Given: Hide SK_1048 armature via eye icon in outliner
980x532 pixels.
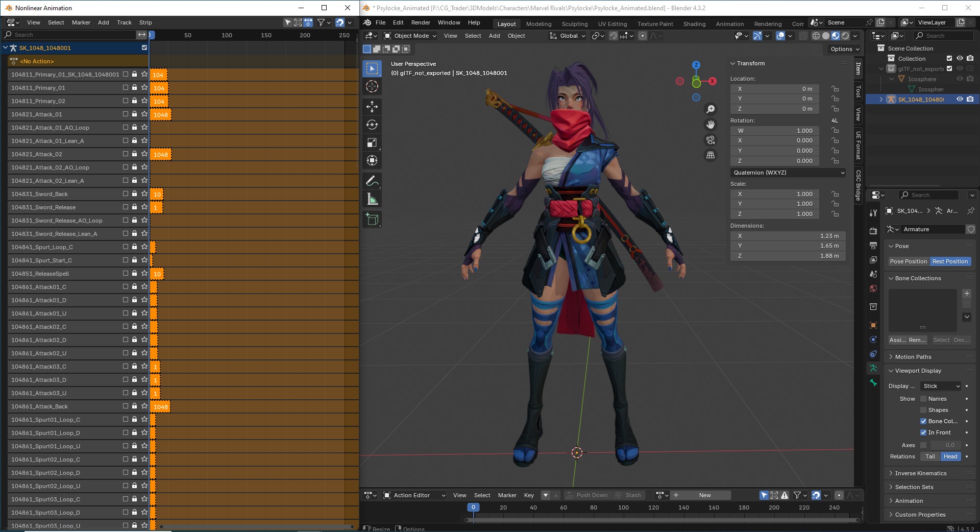Looking at the screenshot, I should tap(960, 99).
